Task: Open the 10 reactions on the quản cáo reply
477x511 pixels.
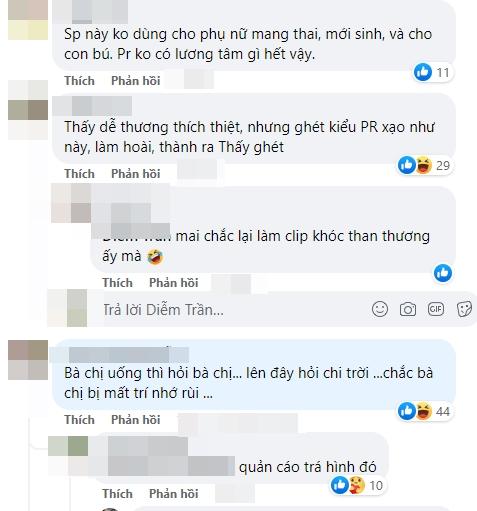Action: tap(357, 485)
